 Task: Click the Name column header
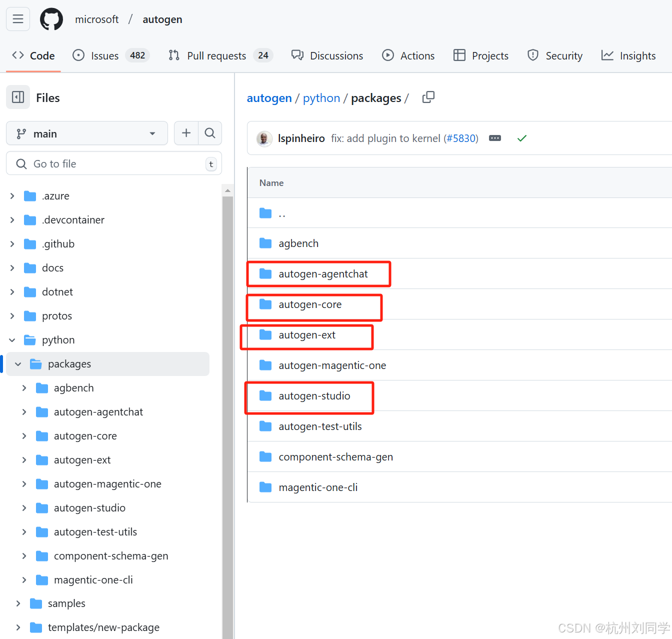271,183
